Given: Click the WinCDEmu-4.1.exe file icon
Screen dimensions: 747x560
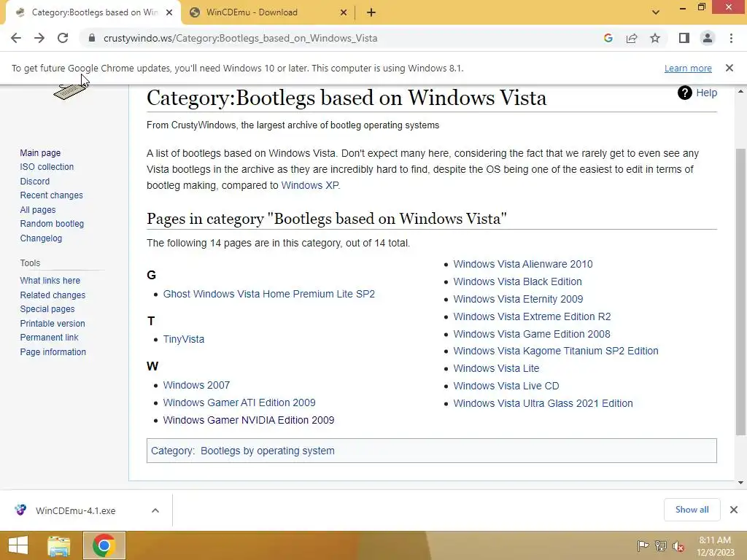Looking at the screenshot, I should [20, 510].
